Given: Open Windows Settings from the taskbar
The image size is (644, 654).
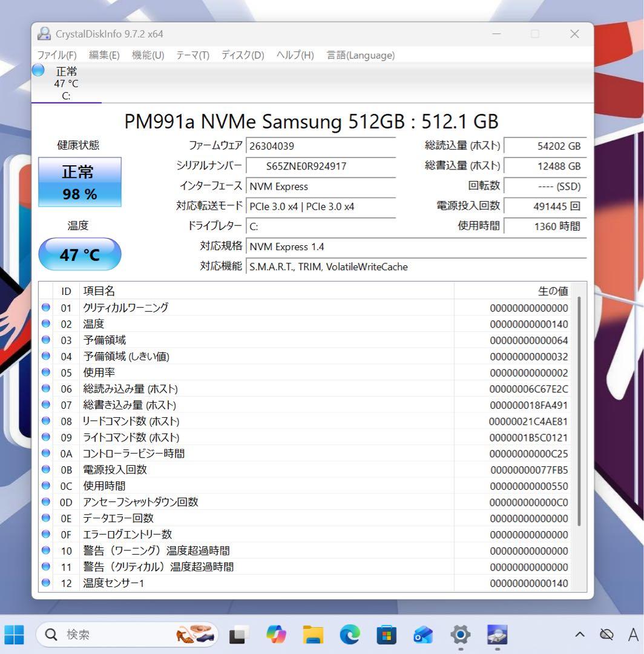Looking at the screenshot, I should 459,635.
